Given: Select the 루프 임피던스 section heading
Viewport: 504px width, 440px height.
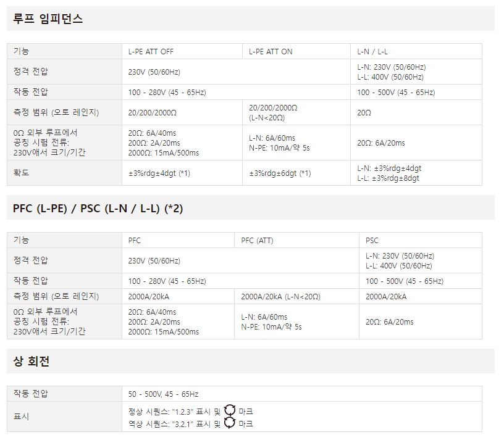Looking at the screenshot, I should [48, 19].
